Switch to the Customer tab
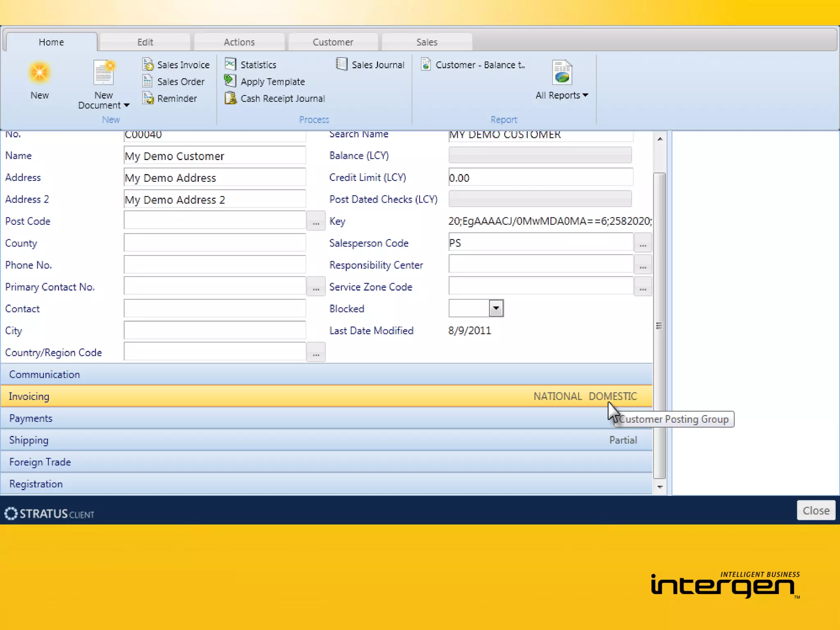This screenshot has height=630, width=840. tap(333, 42)
